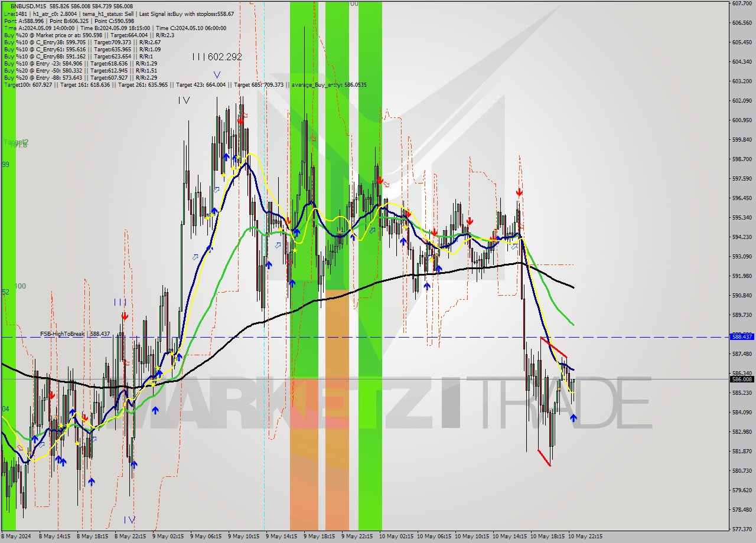Screen dimensions: 756x543
Task: Click the '9 May 14:15' time axis label
Action: tap(282, 537)
